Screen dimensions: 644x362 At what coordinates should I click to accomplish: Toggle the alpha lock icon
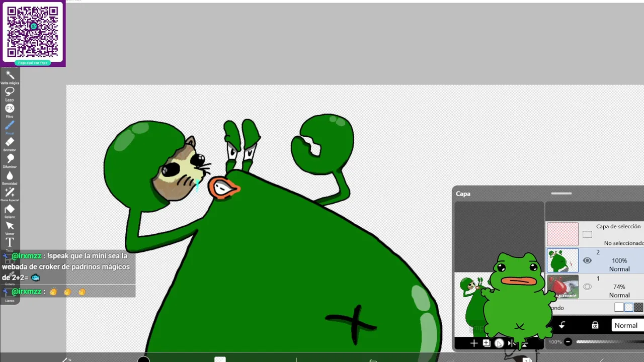pos(595,325)
